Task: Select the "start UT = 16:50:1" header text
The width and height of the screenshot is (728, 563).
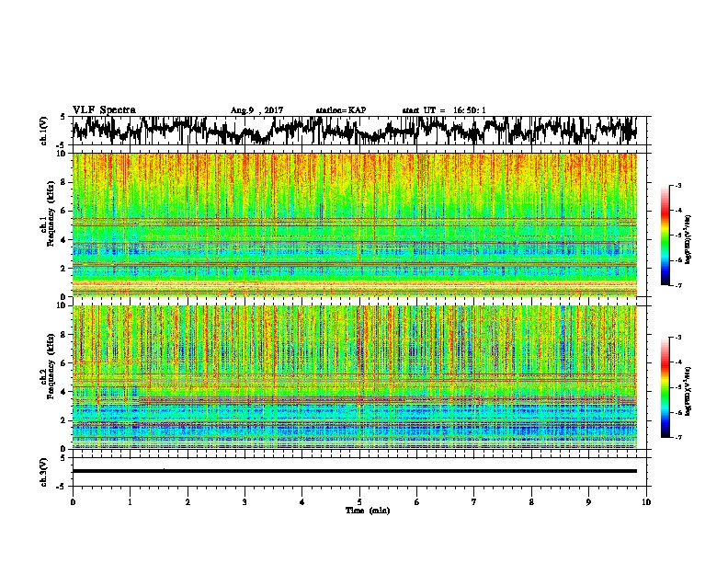Action: 444,110
